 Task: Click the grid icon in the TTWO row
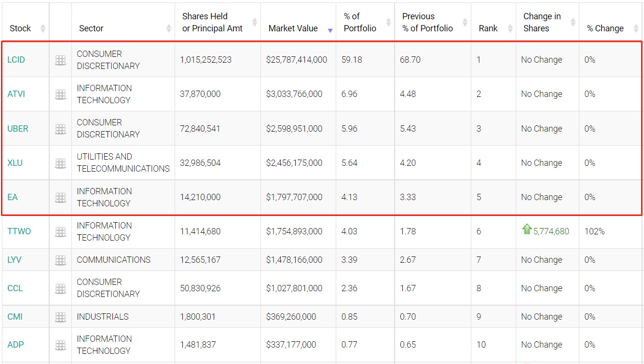tap(60, 232)
